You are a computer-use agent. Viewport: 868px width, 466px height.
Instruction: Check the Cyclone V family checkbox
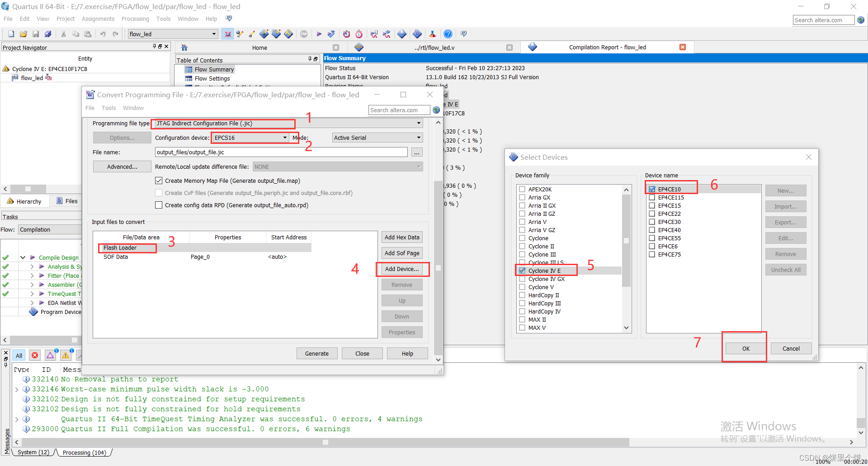[x=522, y=287]
